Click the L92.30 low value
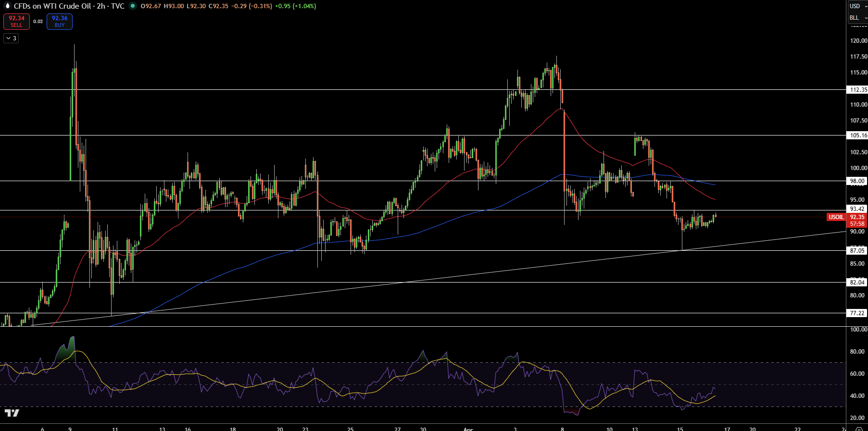Image resolution: width=868 pixels, height=431 pixels. point(196,6)
